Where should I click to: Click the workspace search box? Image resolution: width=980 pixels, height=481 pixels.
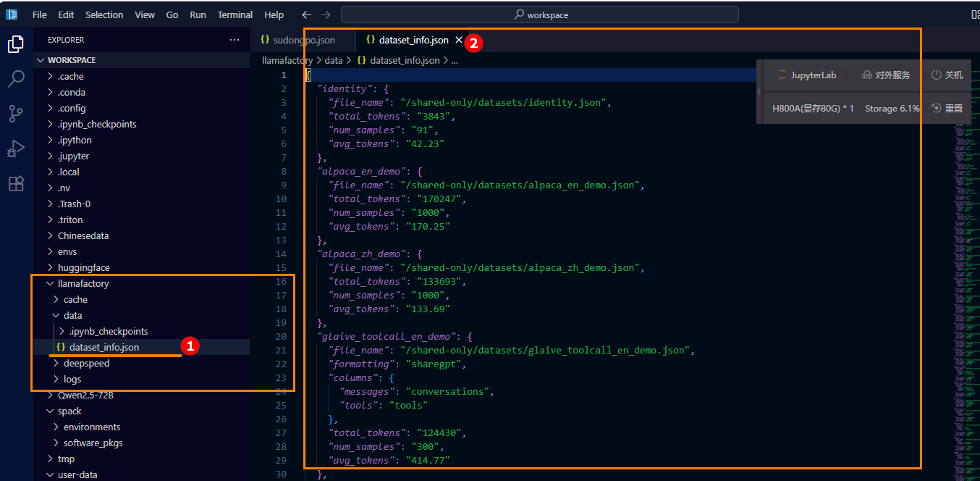click(x=540, y=14)
